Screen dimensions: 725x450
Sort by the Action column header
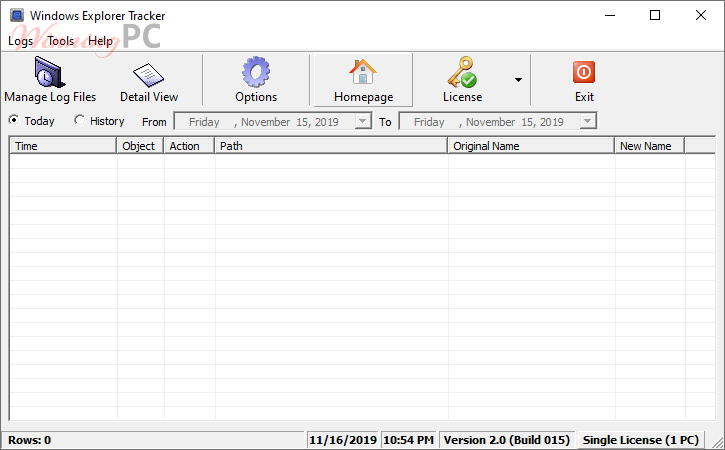click(x=189, y=146)
